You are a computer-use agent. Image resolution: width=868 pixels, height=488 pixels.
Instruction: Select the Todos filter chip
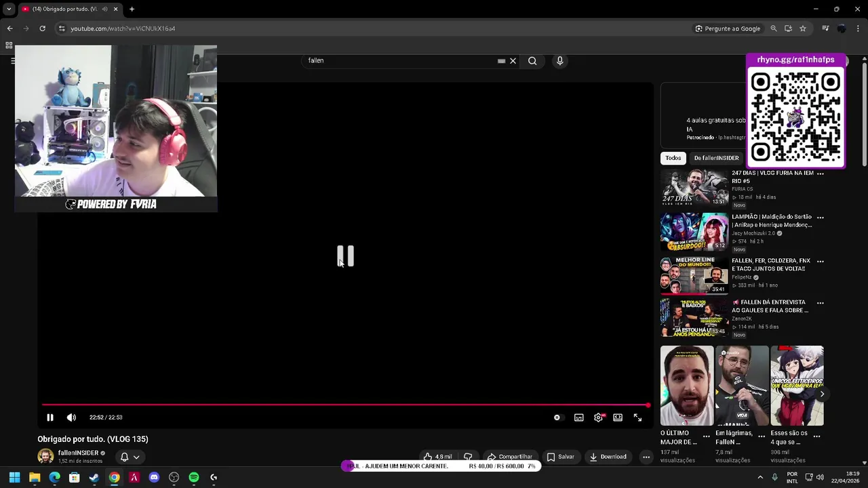tap(673, 158)
